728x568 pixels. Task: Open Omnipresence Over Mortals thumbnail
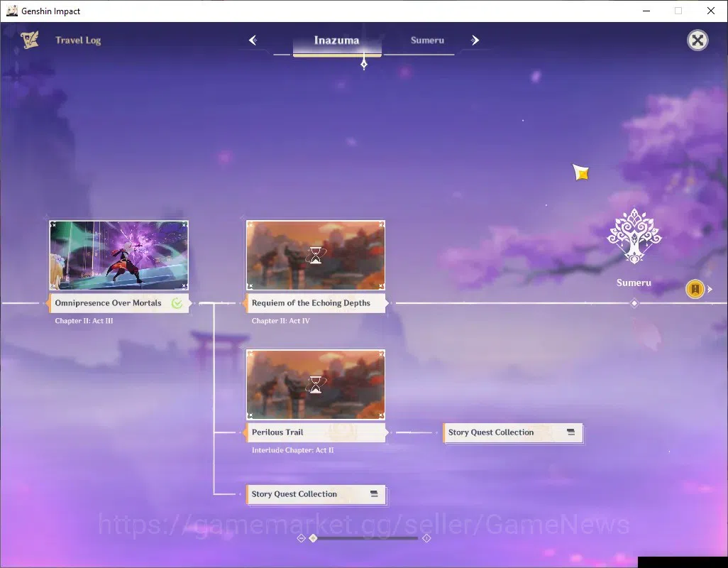point(119,256)
